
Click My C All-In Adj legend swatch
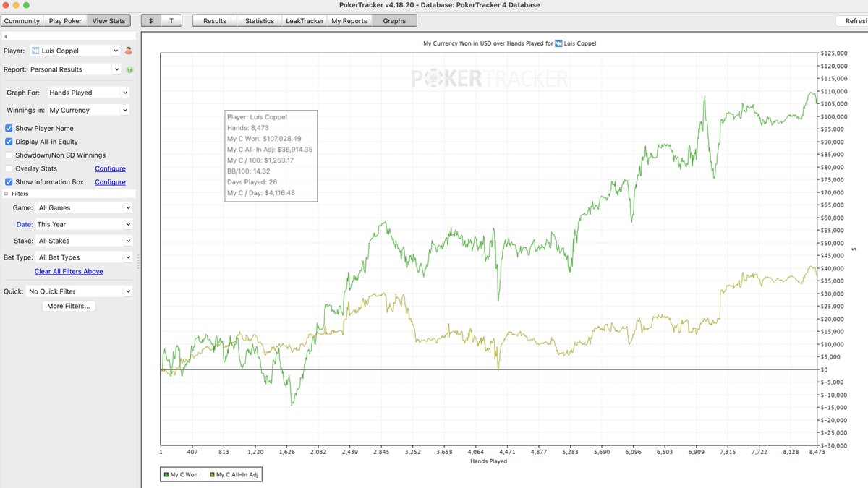coord(212,475)
